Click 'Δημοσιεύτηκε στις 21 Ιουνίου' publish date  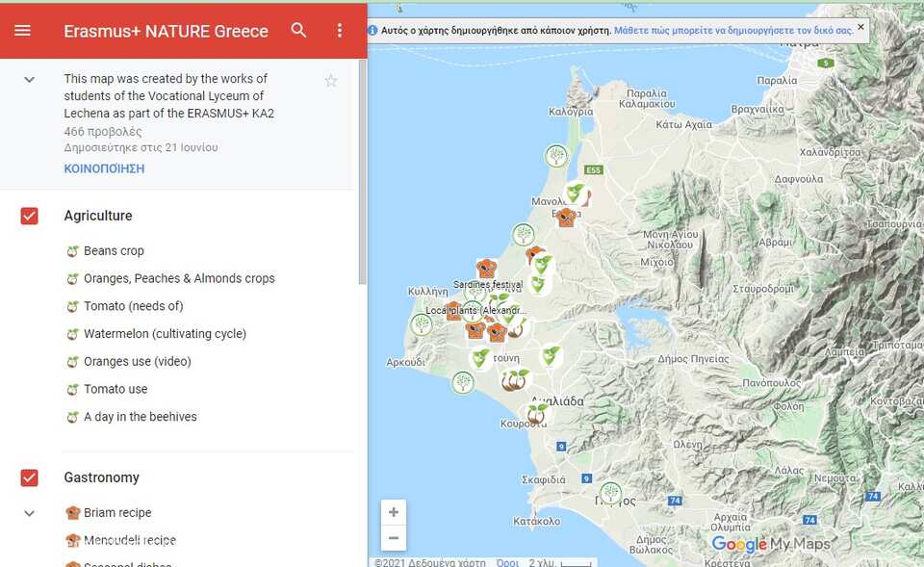tap(141, 147)
